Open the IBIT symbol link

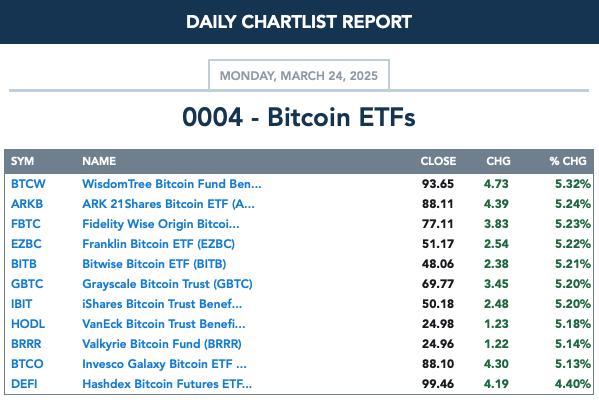click(x=21, y=304)
